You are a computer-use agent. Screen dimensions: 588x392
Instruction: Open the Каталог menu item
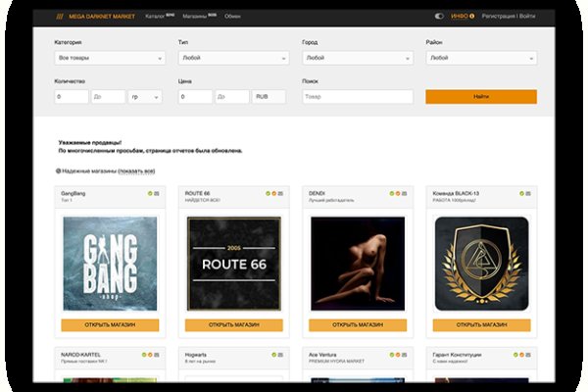(157, 17)
